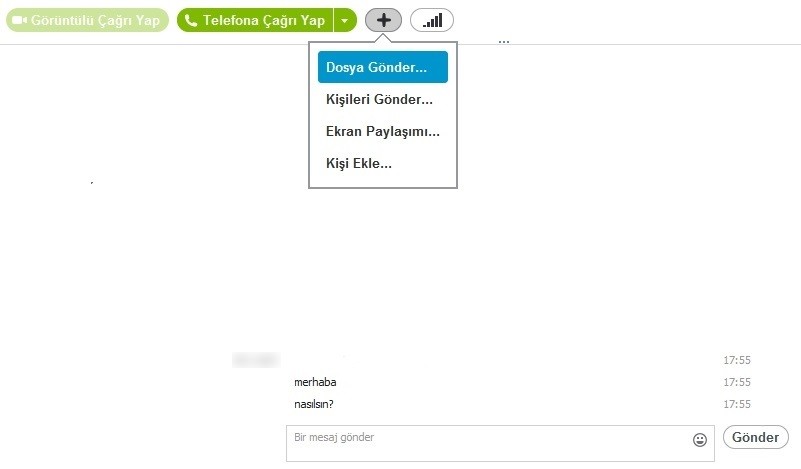Click the three-dot ellipsis below the toolbar
Image resolution: width=801 pixels, height=469 pixels.
pos(504,41)
